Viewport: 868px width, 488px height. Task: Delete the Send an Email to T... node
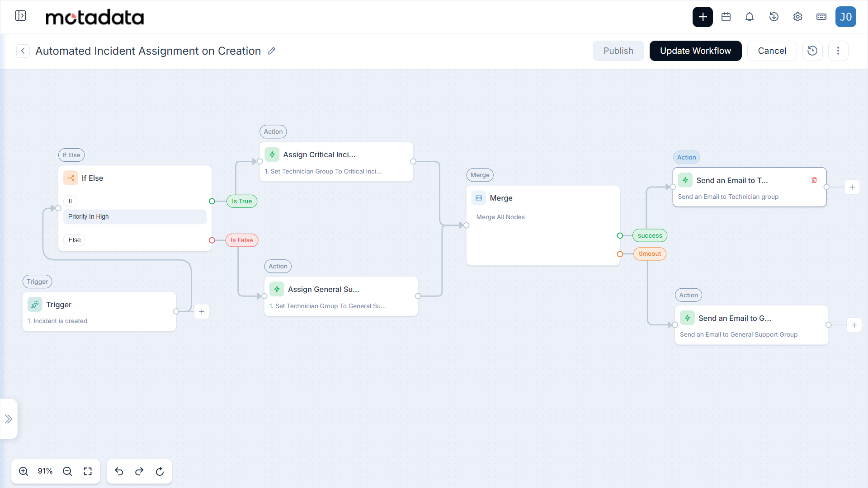(814, 180)
